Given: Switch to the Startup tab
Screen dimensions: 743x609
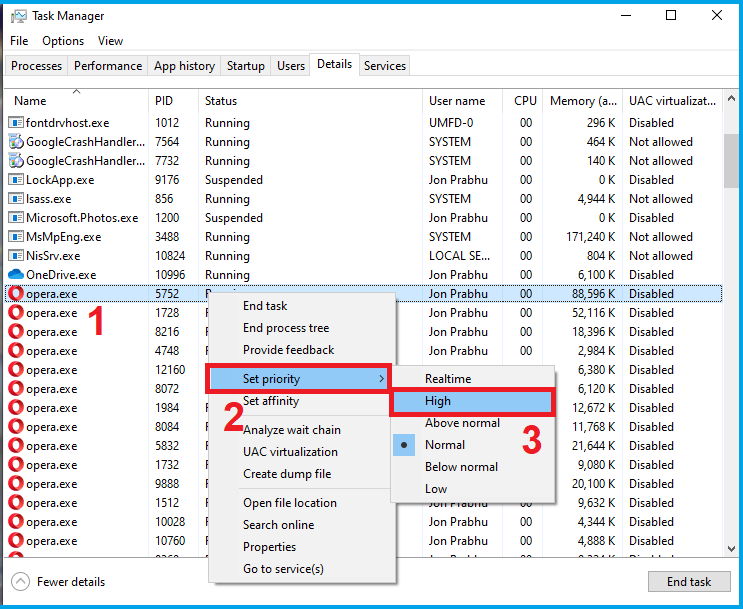Looking at the screenshot, I should pyautogui.click(x=245, y=66).
